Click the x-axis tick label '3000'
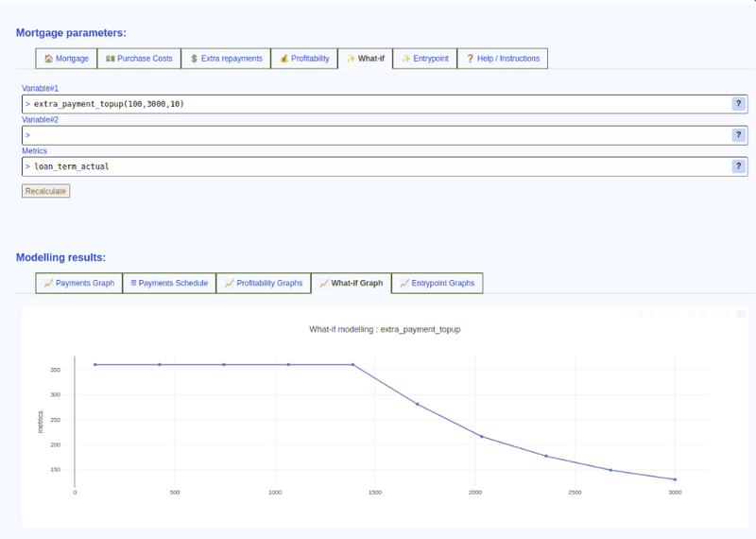 [675, 493]
